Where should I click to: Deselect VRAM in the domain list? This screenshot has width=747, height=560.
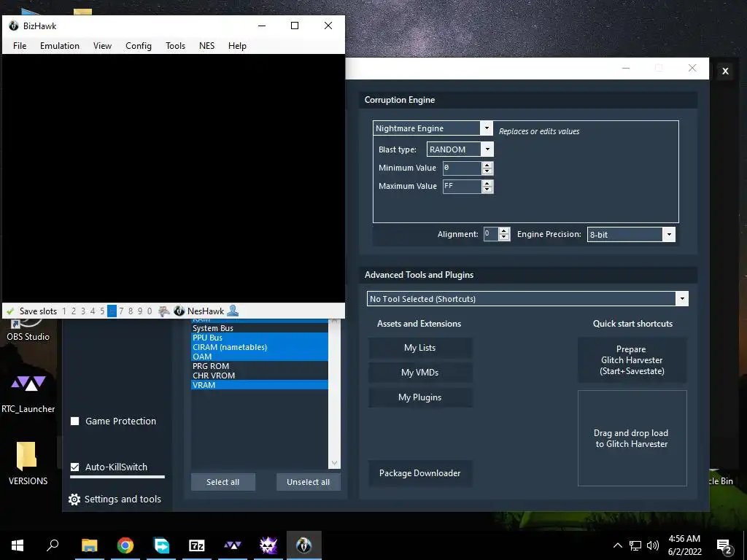(259, 385)
